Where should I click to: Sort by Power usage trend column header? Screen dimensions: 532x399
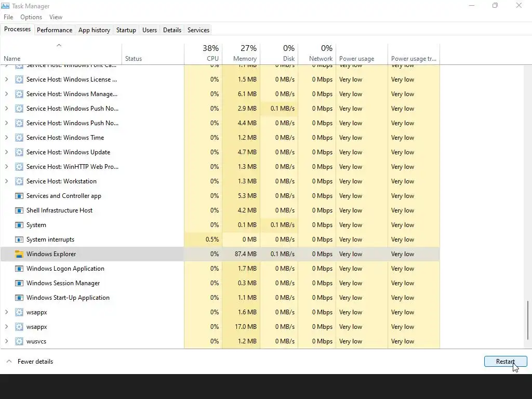click(x=414, y=54)
